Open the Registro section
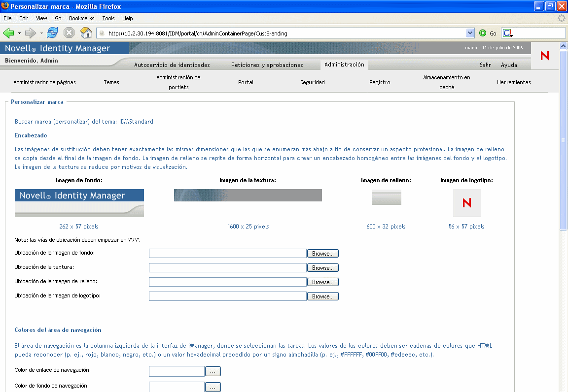 pos(380,82)
